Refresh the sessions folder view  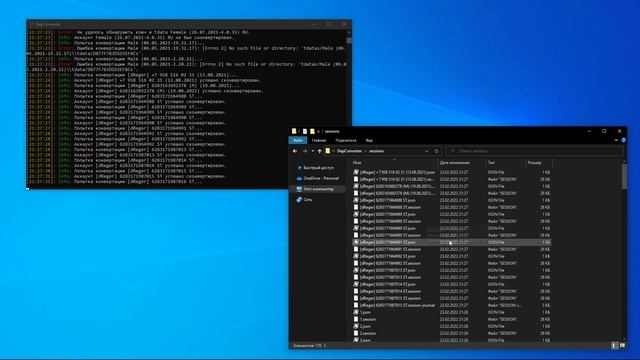click(x=436, y=151)
